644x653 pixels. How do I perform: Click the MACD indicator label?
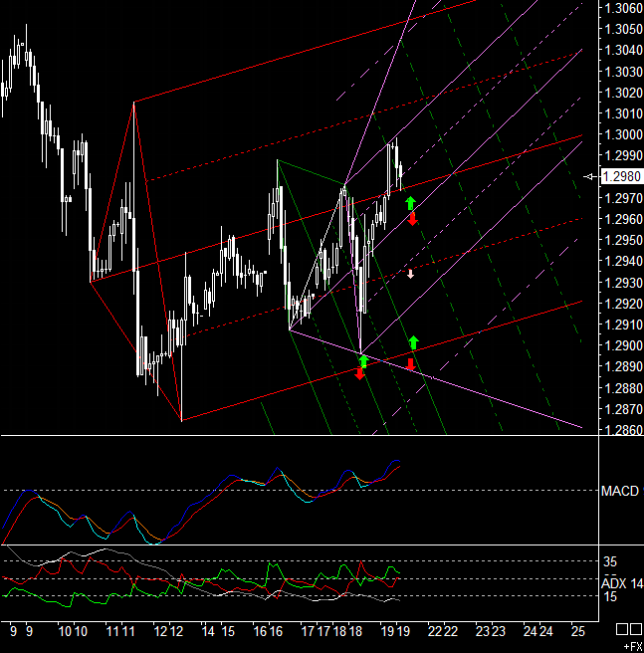click(620, 491)
